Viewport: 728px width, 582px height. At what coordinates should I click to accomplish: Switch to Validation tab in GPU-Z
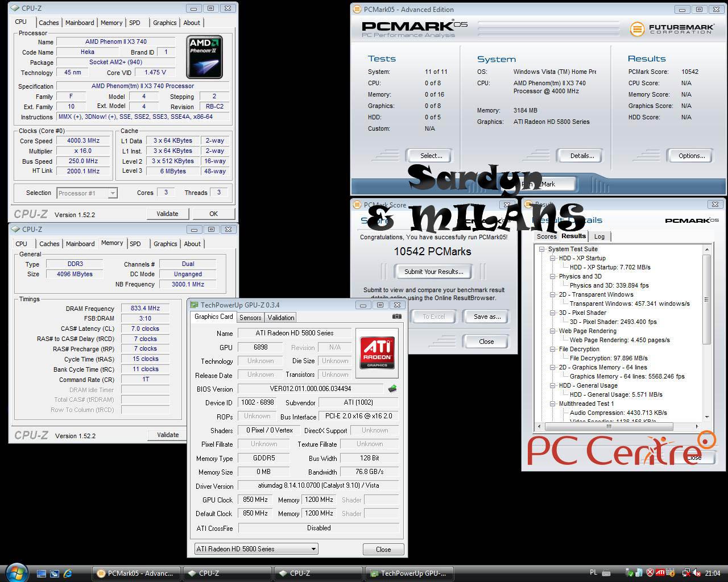tap(281, 318)
